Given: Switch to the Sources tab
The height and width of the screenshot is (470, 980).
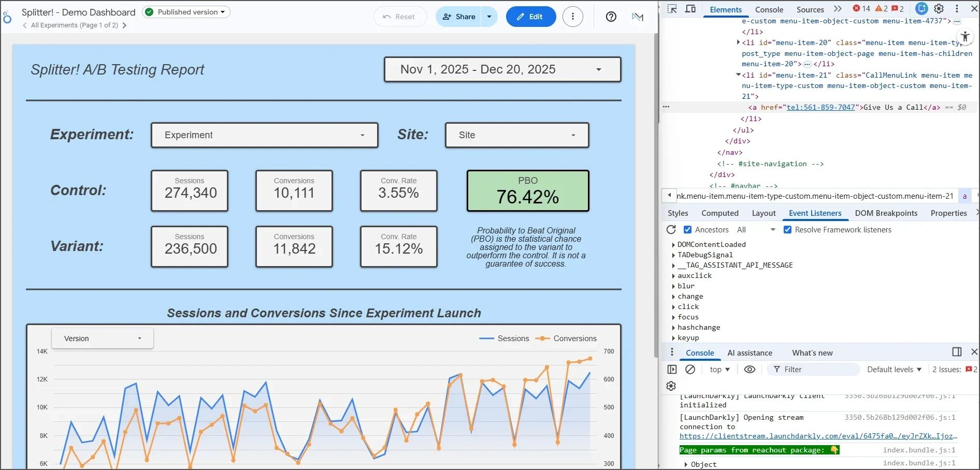Looking at the screenshot, I should 810,9.
